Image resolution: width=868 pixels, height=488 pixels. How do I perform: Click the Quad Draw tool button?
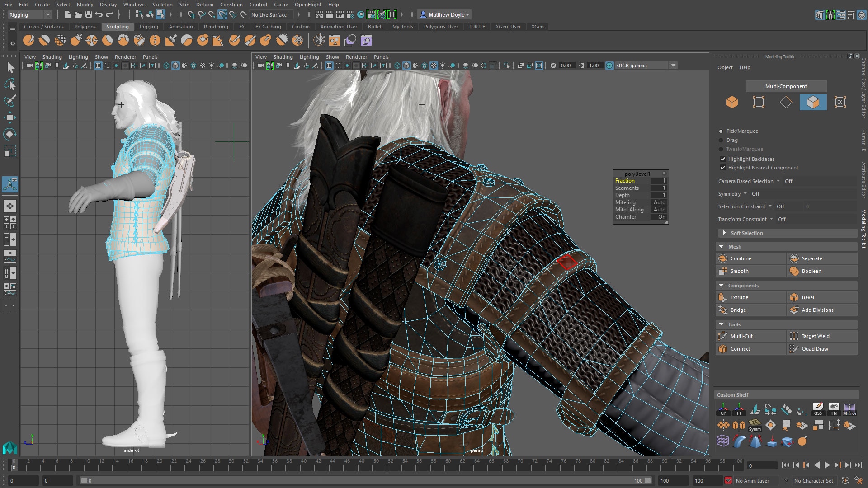click(x=815, y=348)
